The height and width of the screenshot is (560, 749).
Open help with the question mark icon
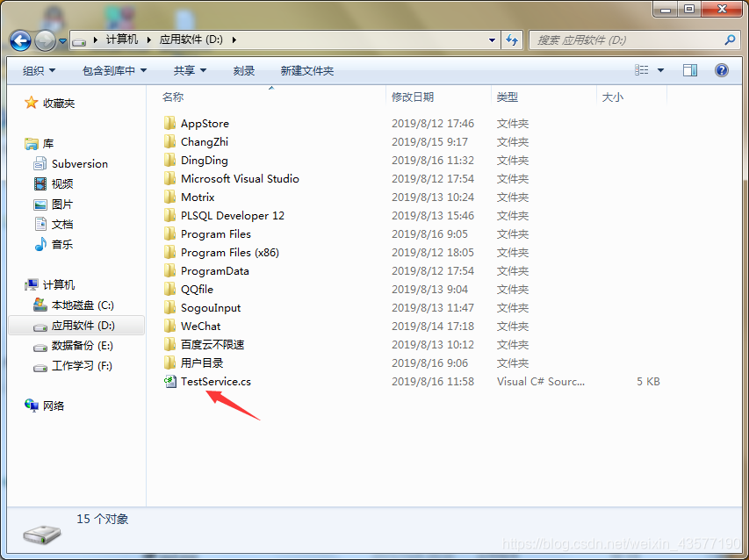point(721,70)
